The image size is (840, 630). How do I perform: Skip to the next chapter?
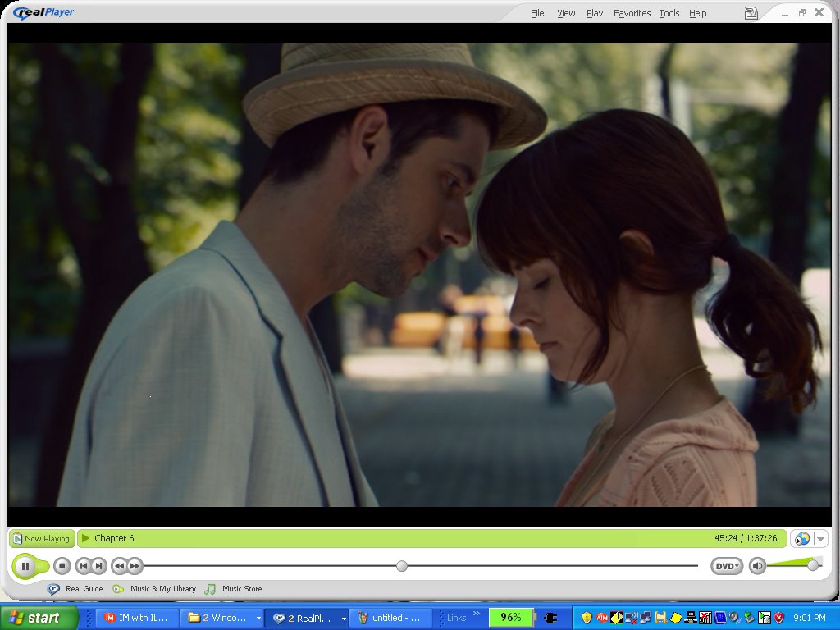(98, 566)
